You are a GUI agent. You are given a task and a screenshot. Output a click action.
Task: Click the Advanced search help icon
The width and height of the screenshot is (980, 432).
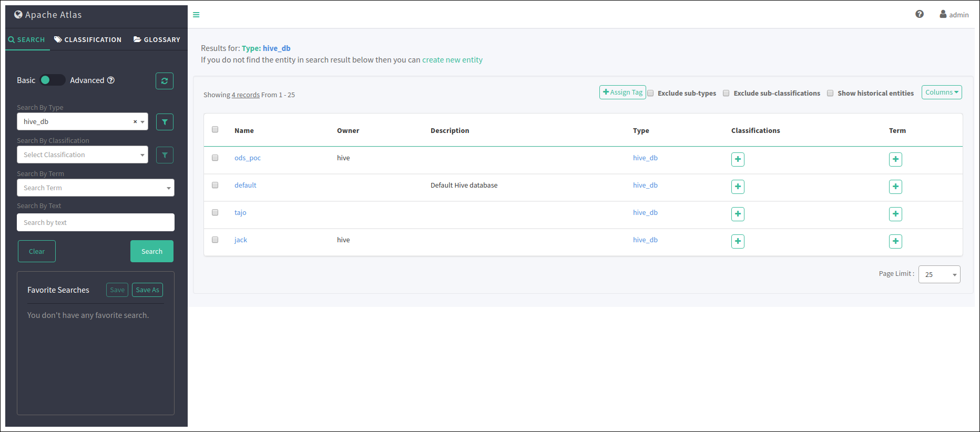(111, 80)
